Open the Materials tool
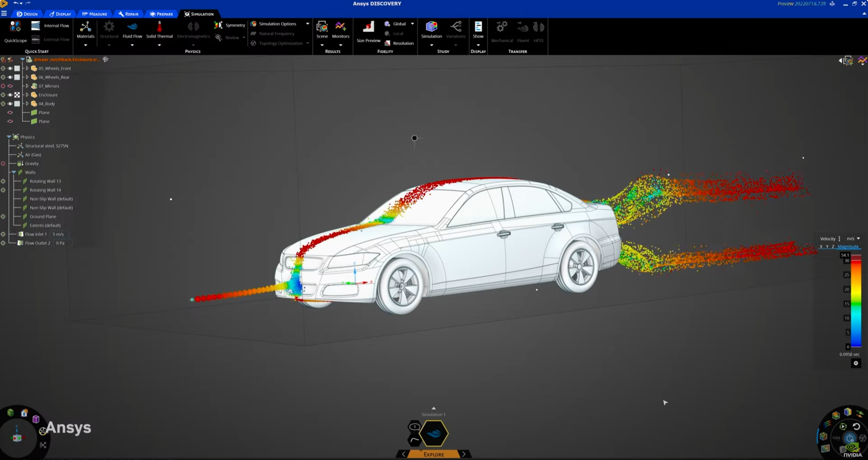The height and width of the screenshot is (460, 868). coord(86,30)
